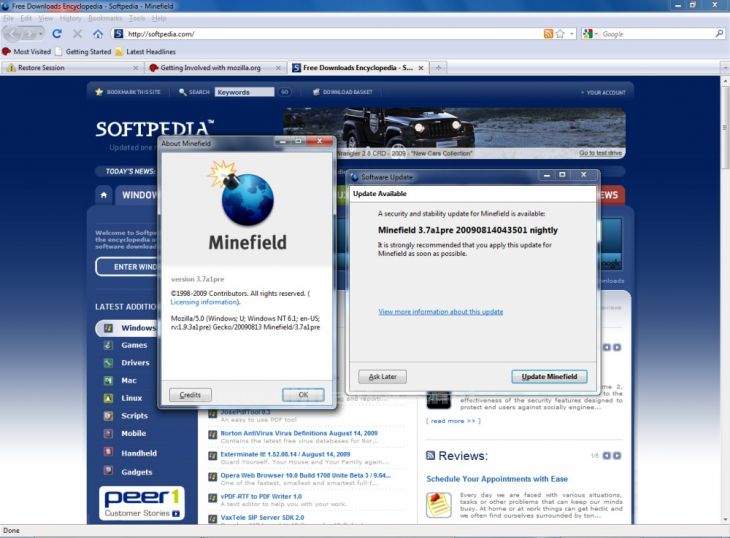Open the search engine selector dropdown
The image size is (730, 538).
(590, 34)
